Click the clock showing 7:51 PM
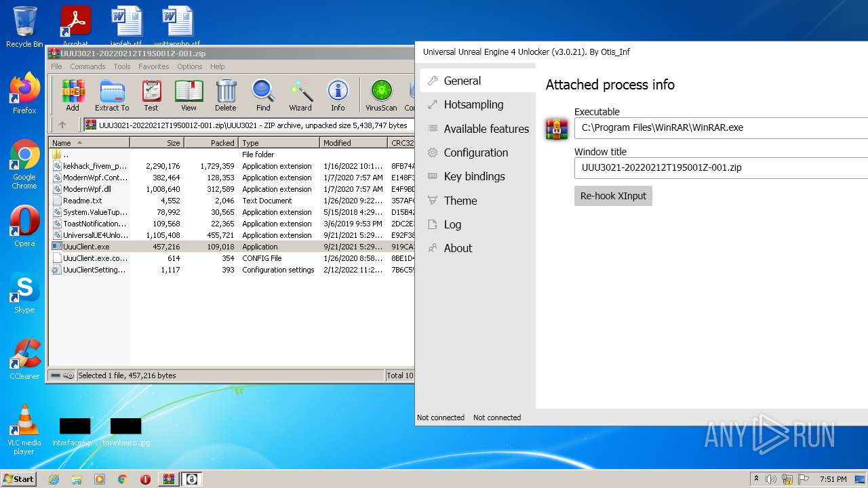The width and height of the screenshot is (868, 488). (x=833, y=479)
